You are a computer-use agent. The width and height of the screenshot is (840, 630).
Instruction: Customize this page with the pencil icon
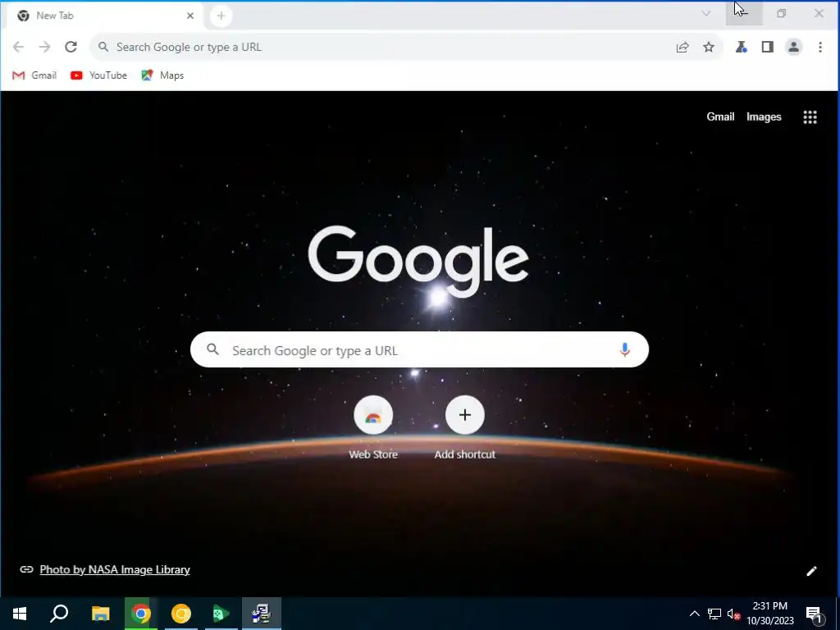click(811, 571)
